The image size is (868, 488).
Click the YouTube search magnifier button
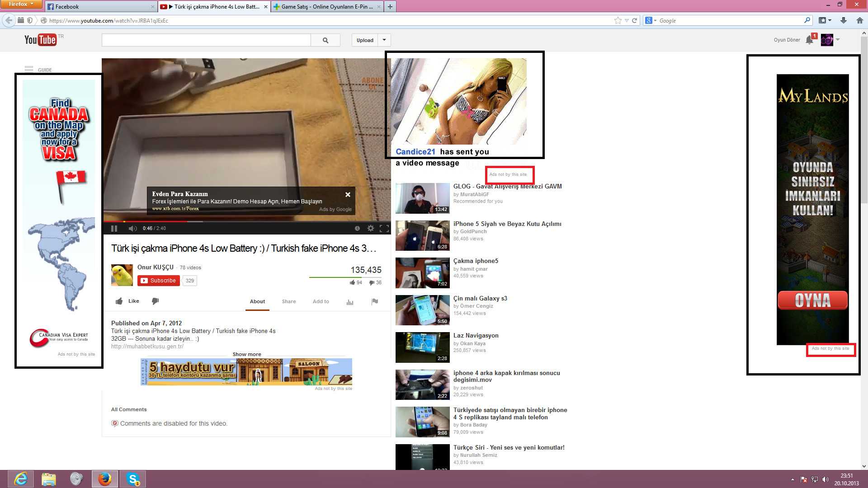[x=325, y=40]
